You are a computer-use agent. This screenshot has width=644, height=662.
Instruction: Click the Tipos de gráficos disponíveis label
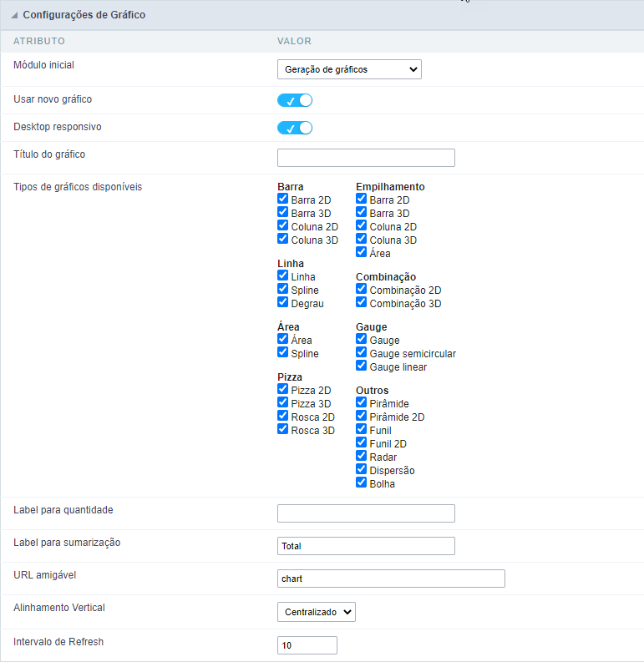78,187
